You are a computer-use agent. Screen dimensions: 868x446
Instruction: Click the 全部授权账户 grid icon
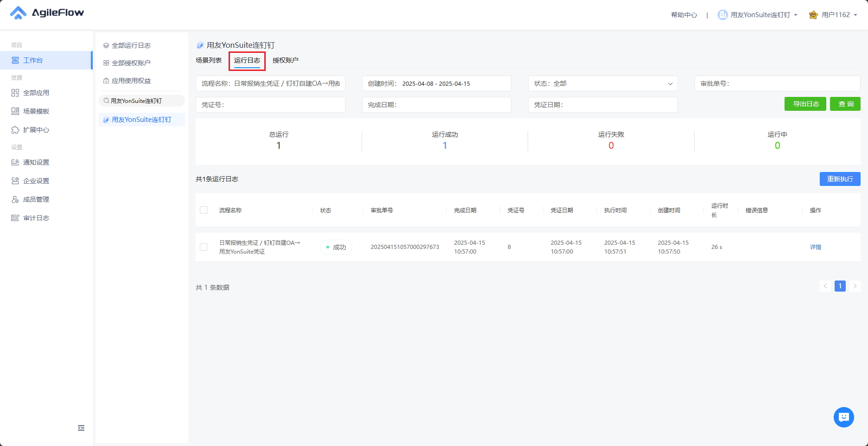106,63
